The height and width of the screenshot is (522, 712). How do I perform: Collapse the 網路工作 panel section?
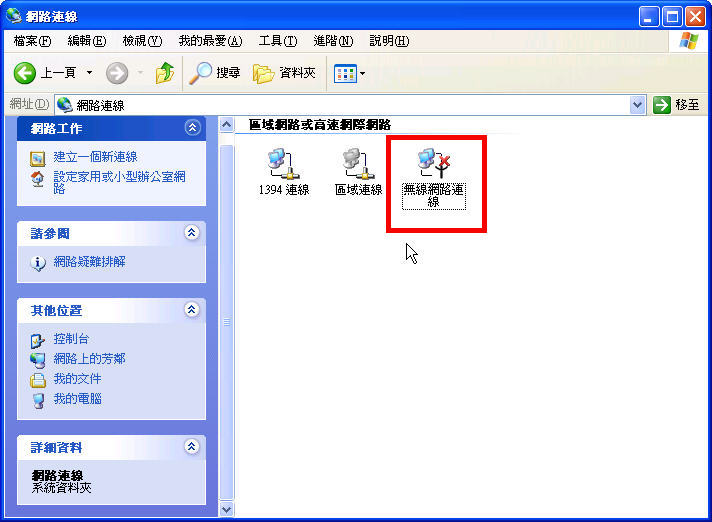[x=192, y=128]
